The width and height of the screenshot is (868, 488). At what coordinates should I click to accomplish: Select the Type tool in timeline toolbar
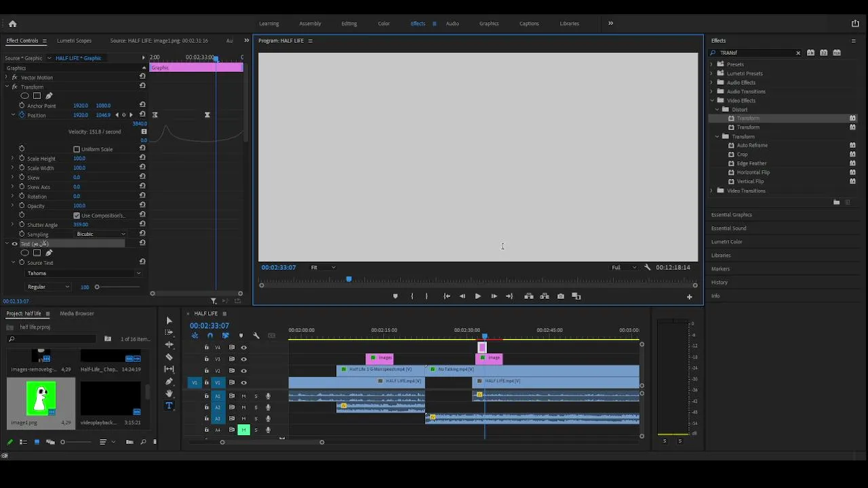(169, 406)
